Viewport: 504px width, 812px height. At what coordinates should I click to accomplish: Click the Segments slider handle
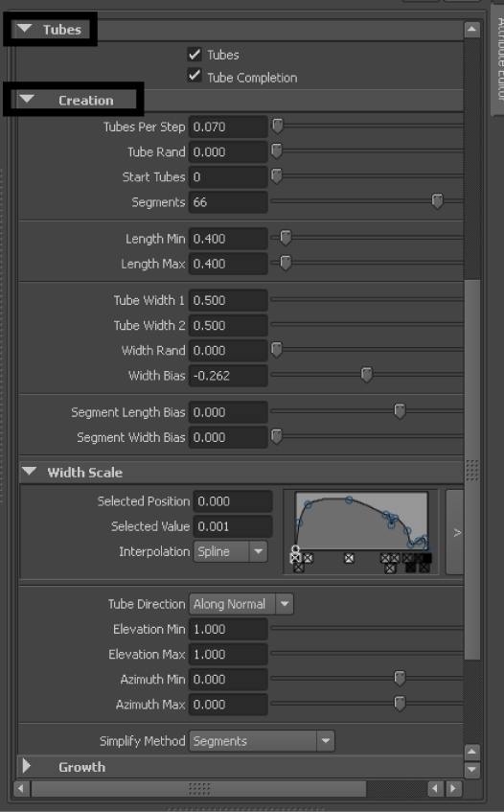pyautogui.click(x=437, y=201)
